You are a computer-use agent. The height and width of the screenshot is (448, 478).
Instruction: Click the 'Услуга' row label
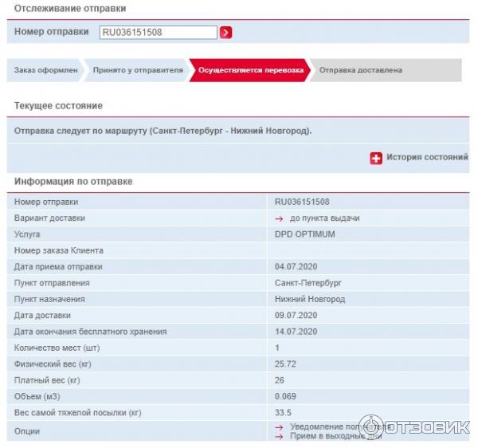click(27, 234)
